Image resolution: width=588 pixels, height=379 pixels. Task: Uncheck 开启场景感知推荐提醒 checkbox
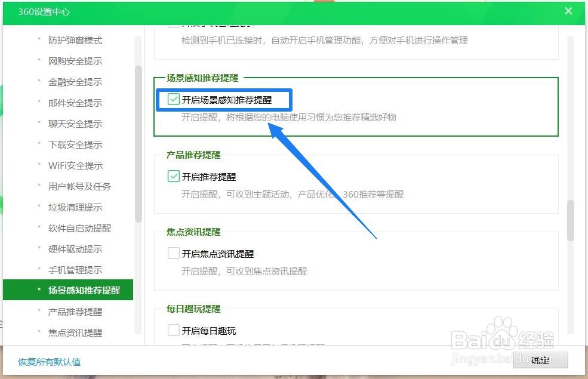(x=173, y=99)
